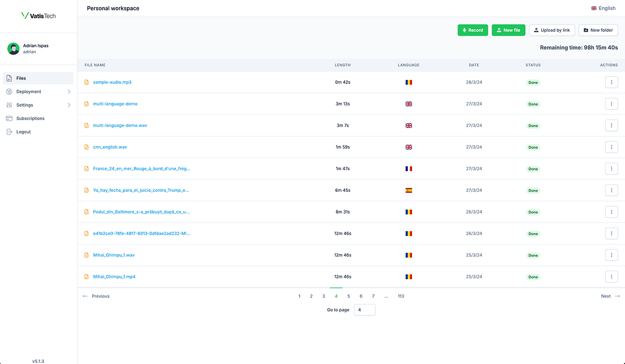
Task: Open the e41b2ce0-78fe-48f7 file
Action: click(141, 233)
